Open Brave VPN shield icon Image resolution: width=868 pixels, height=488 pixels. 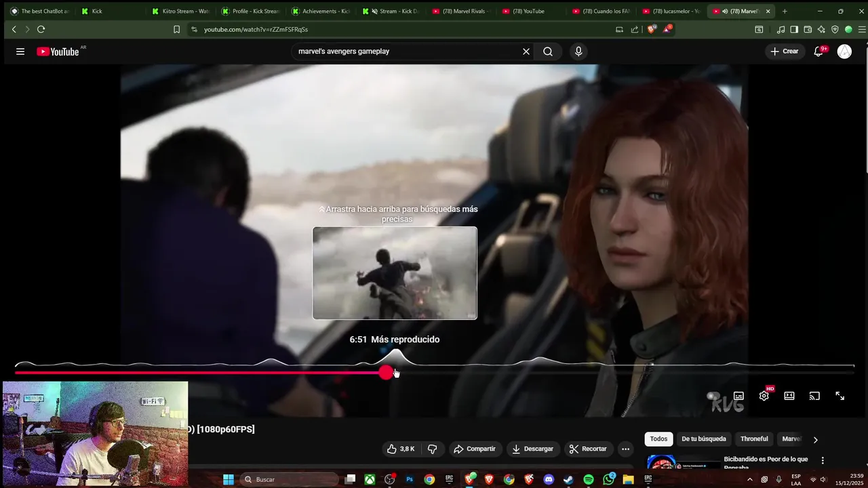[x=835, y=29]
